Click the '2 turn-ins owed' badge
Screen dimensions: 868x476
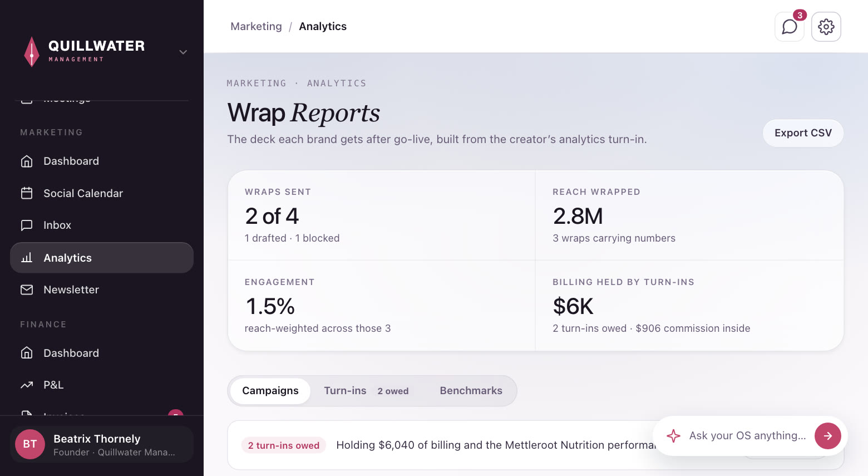click(284, 445)
